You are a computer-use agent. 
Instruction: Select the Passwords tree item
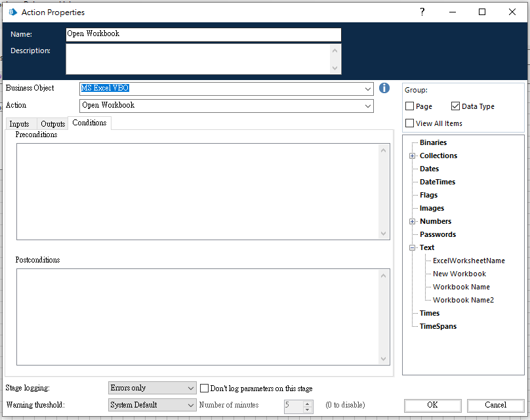[438, 235]
